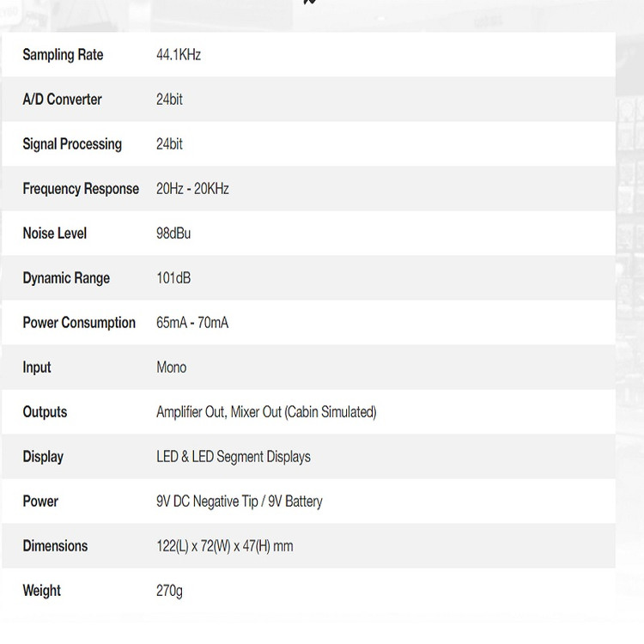Select the 98dBu noise value
Viewport: 644px width, 644px height.
pyautogui.click(x=173, y=234)
